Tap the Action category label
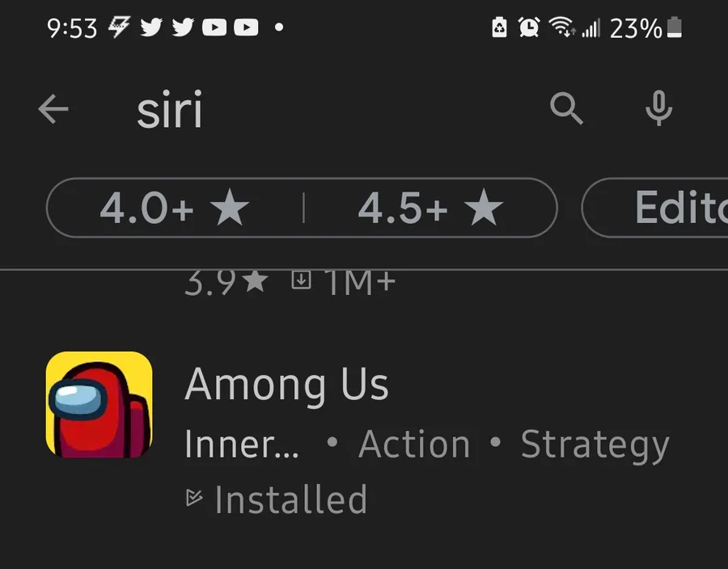 pos(414,444)
